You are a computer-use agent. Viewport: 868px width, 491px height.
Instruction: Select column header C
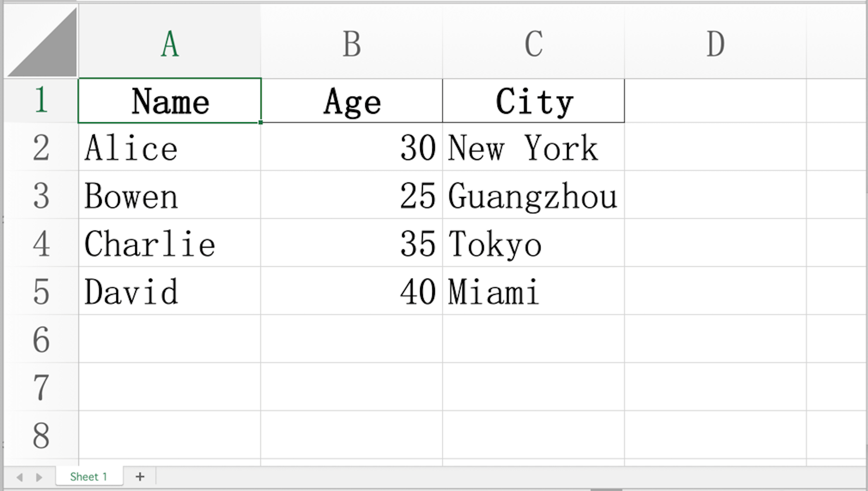coord(533,42)
